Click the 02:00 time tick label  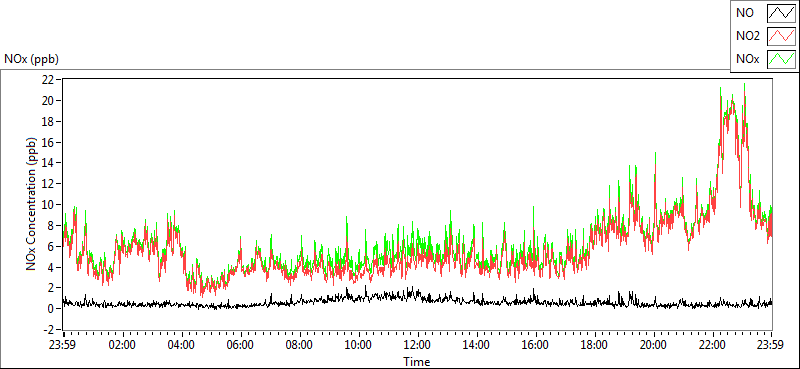point(122,345)
